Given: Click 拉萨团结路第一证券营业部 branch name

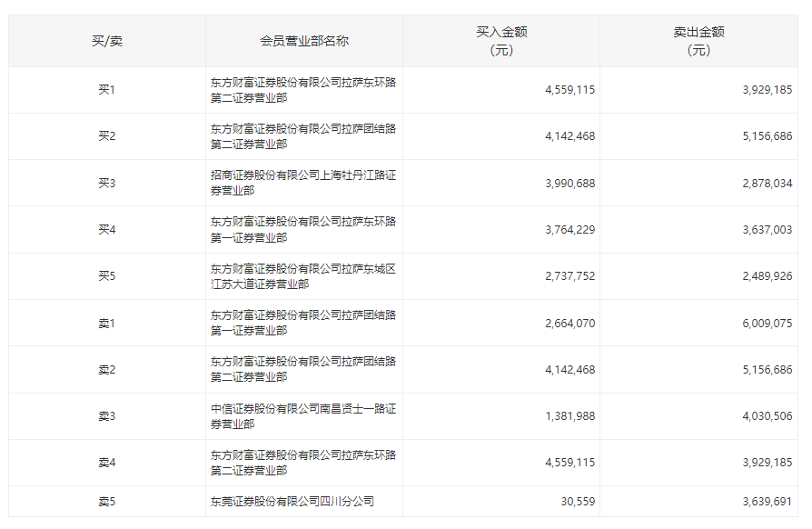Looking at the screenshot, I should pos(303,323).
